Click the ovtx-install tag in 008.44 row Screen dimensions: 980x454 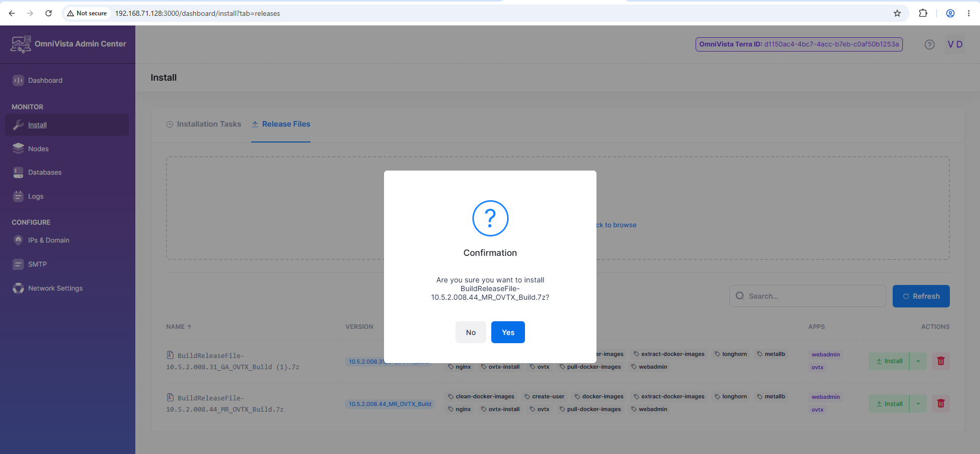[x=500, y=409]
